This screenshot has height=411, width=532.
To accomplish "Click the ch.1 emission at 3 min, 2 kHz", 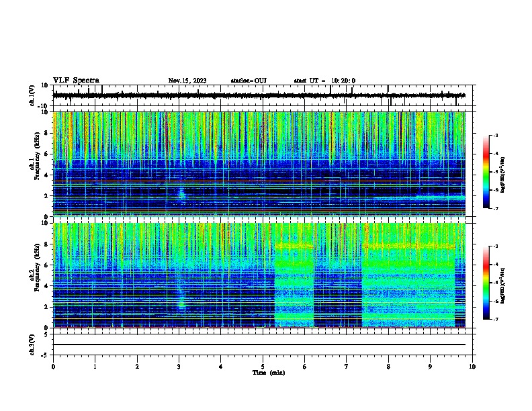I will [181, 195].
